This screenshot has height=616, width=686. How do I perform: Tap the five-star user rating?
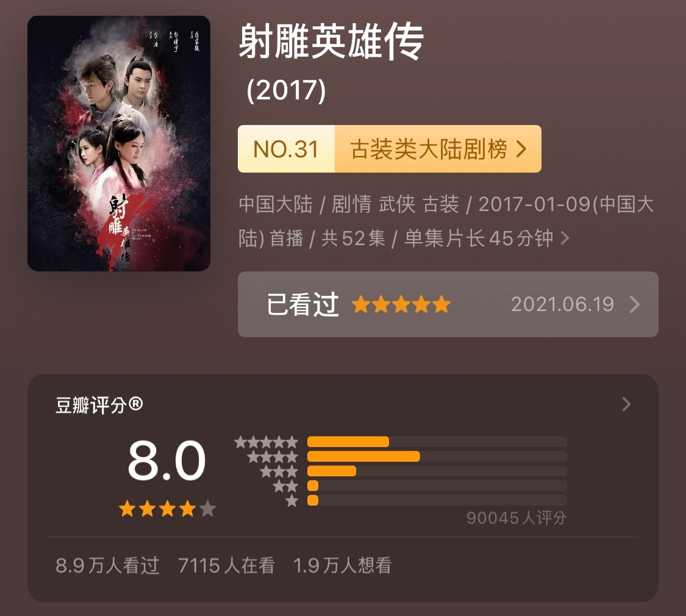point(401,304)
